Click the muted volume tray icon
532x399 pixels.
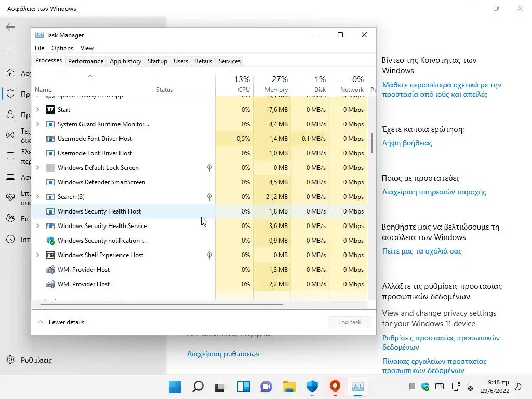click(469, 387)
